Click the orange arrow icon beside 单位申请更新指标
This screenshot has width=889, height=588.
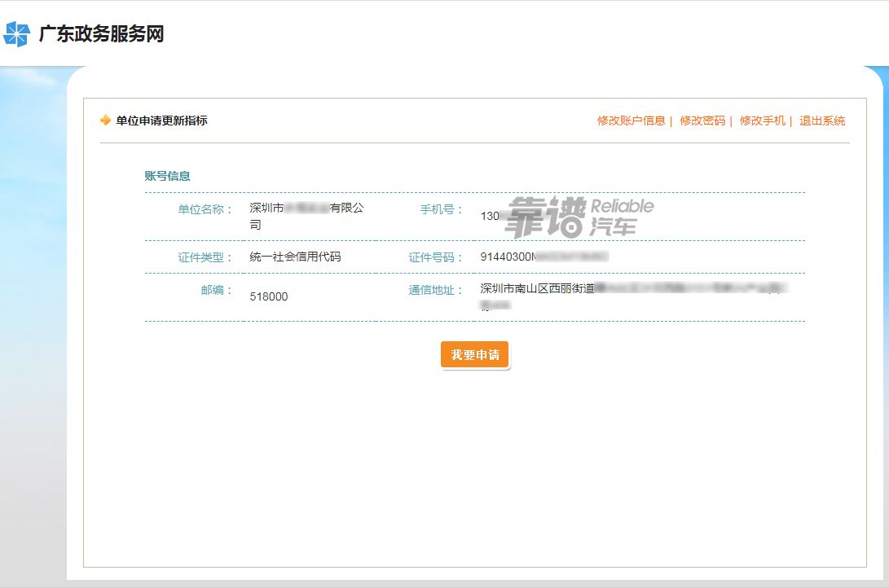click(x=104, y=120)
